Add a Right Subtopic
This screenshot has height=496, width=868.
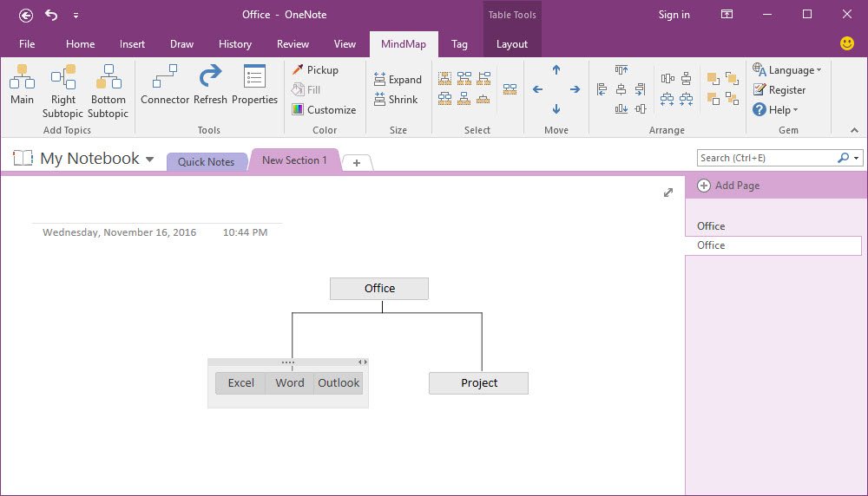[63, 91]
